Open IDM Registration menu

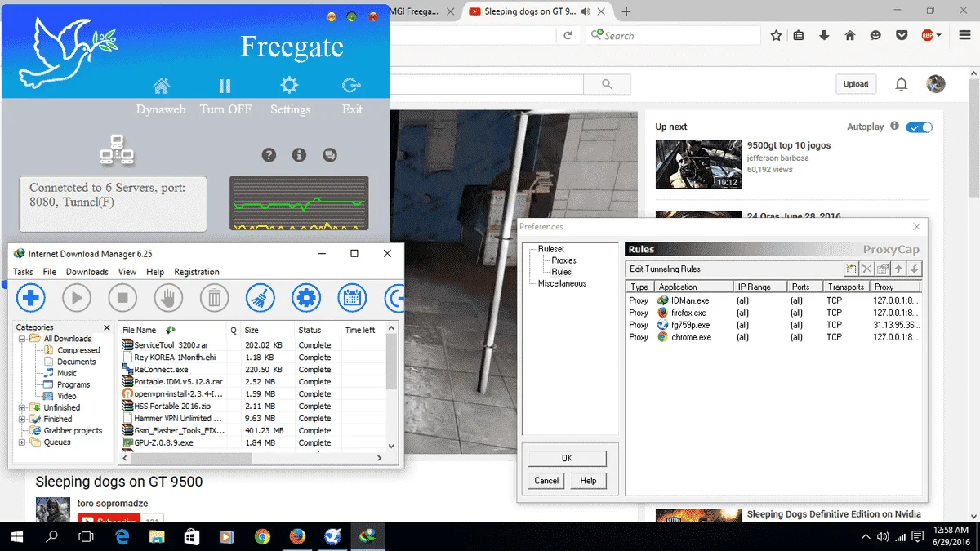[x=197, y=272]
